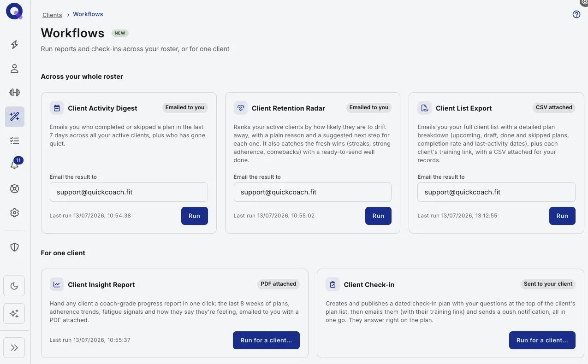
Task: Open the dumbbell exercises icon
Action: click(14, 93)
